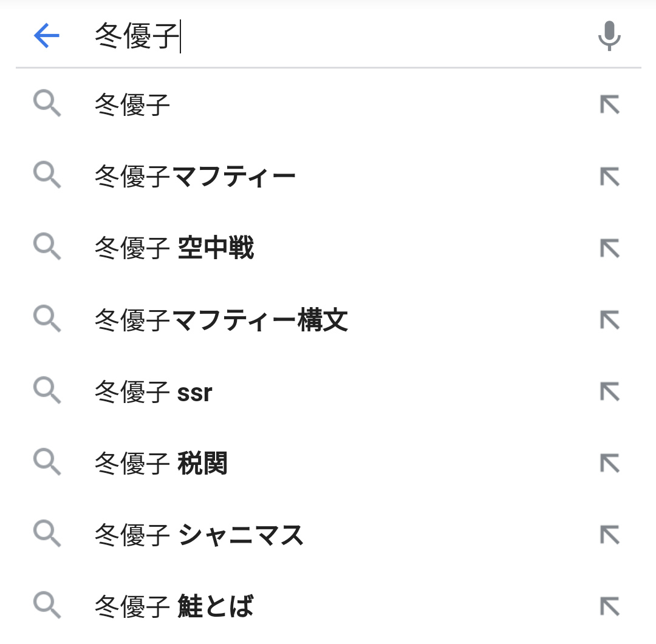Viewport: 656px width, 644px height.
Task: Click the insert arrow for 冬優子 ssr
Action: pos(609,392)
